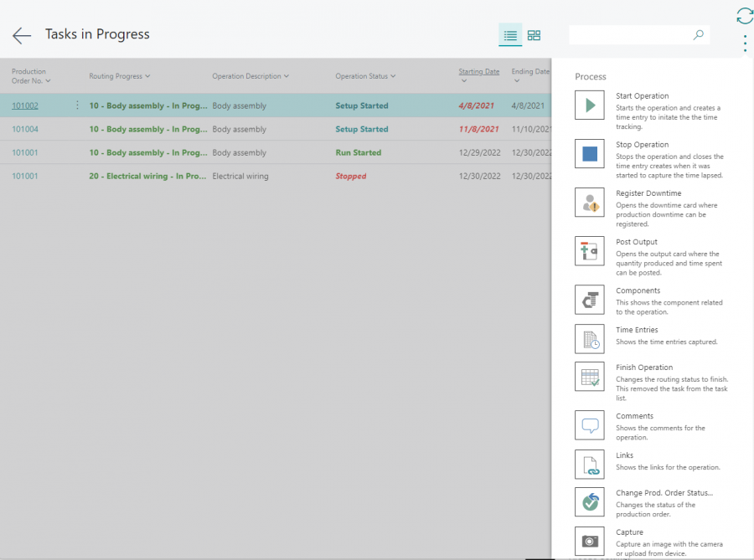This screenshot has width=754, height=560.
Task: Select Register Downtime menu entry
Action: [652, 208]
